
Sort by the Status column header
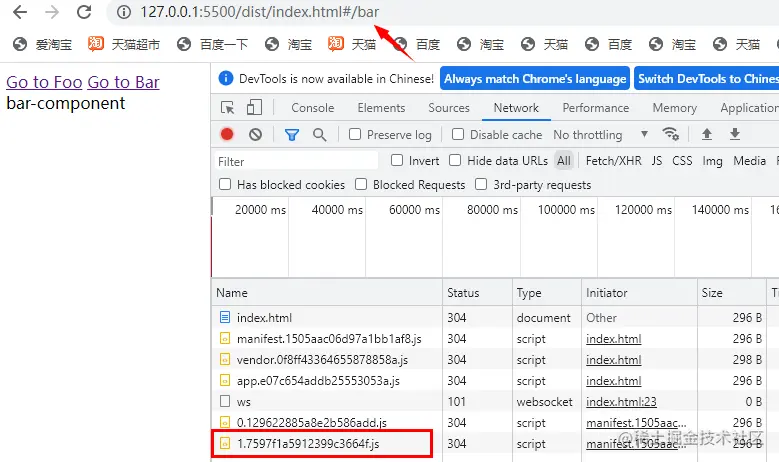point(477,293)
